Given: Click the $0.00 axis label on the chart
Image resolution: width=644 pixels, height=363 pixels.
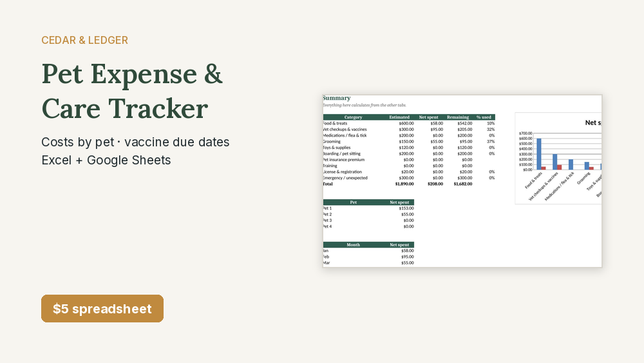Looking at the screenshot, I should [527, 170].
